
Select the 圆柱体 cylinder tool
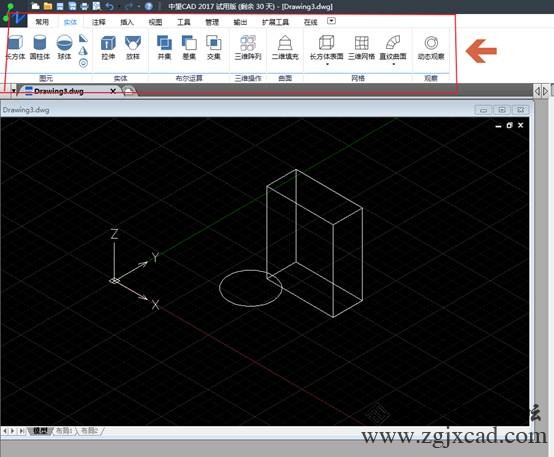point(40,47)
